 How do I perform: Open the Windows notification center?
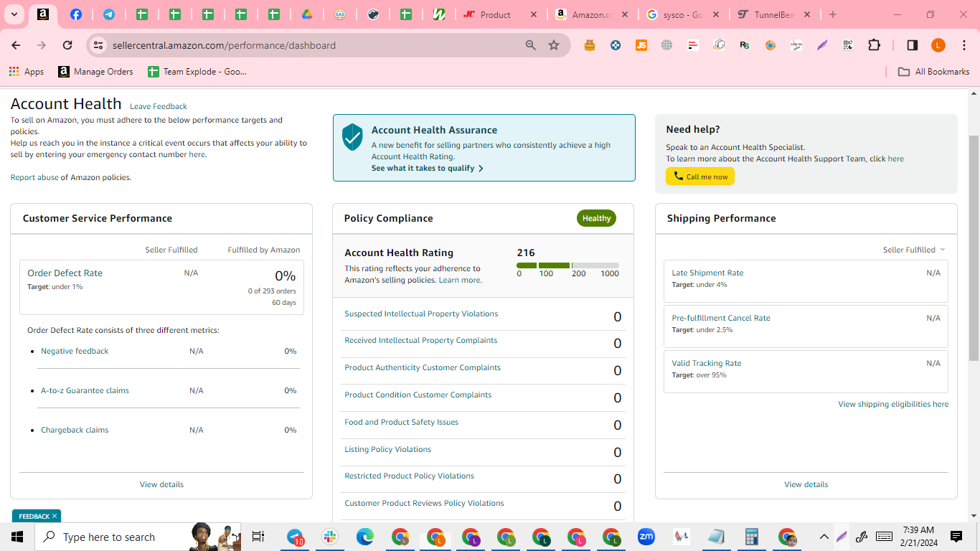956,537
